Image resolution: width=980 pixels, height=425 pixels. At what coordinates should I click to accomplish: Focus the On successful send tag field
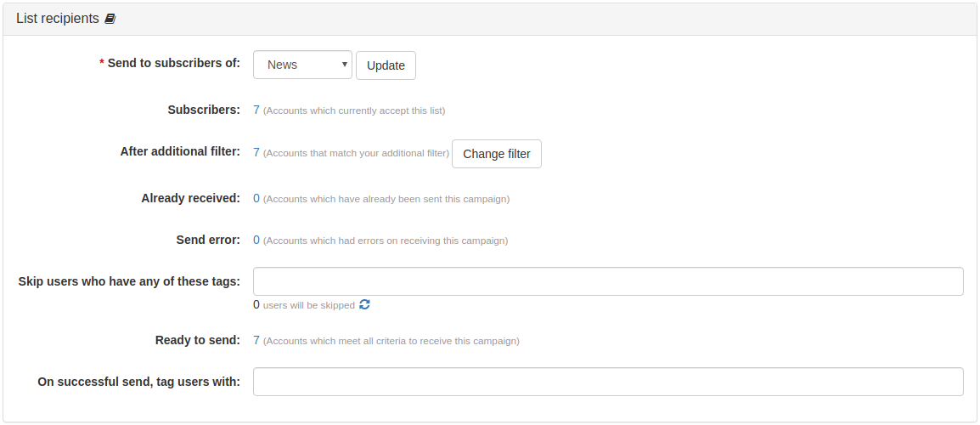point(608,382)
